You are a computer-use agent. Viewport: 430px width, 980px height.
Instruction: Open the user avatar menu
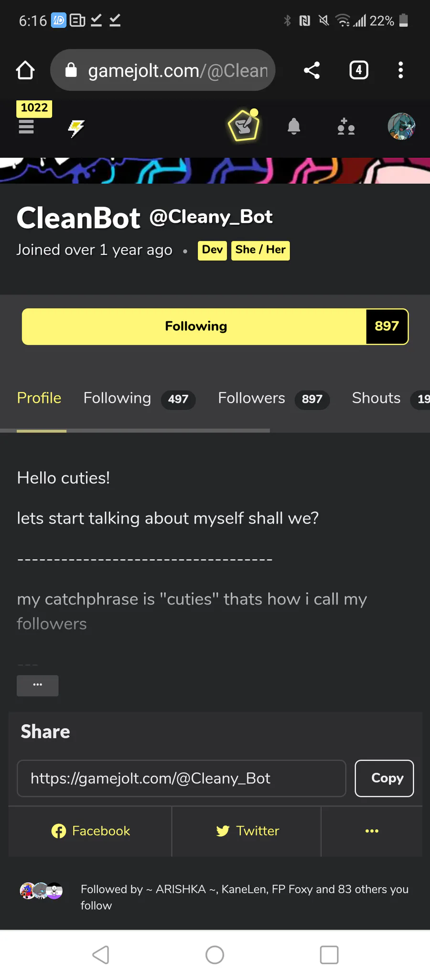click(x=401, y=127)
